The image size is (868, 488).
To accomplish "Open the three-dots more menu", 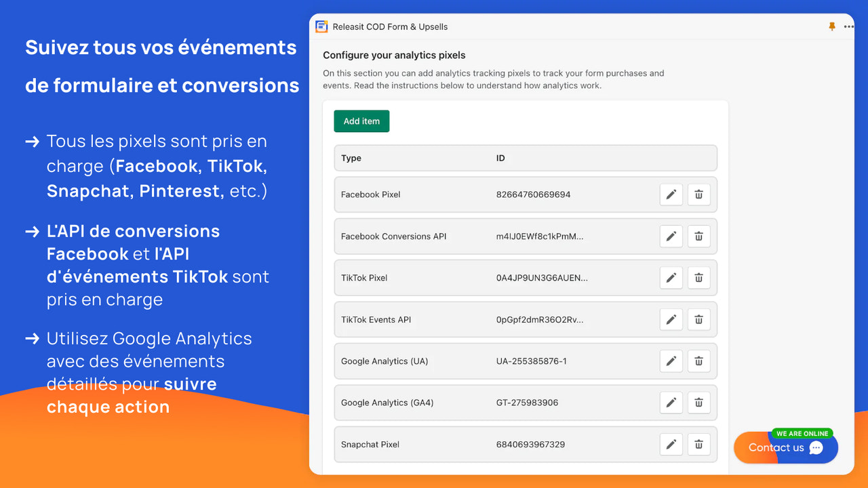I will [849, 27].
